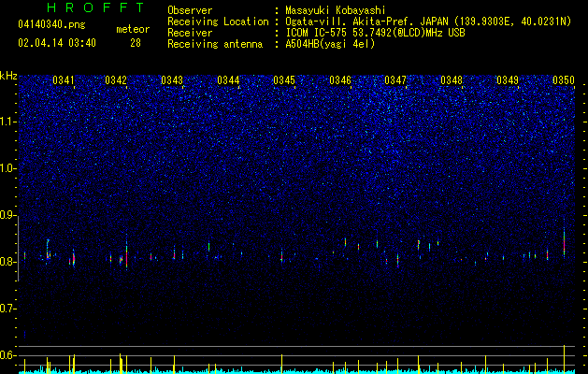588x374 pixels.
Task: Click the strong meteor echo at 0350
Action: (564, 240)
